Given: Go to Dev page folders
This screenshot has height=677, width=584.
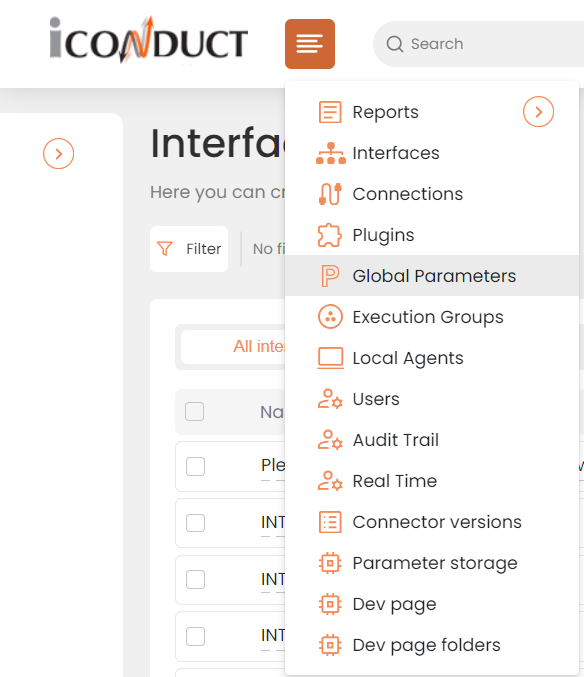Looking at the screenshot, I should [426, 645].
